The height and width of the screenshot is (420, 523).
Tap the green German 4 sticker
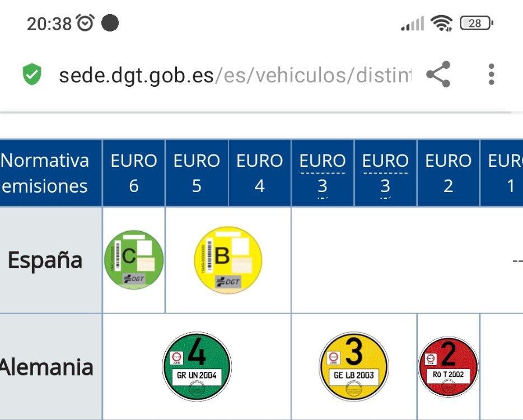tap(197, 366)
